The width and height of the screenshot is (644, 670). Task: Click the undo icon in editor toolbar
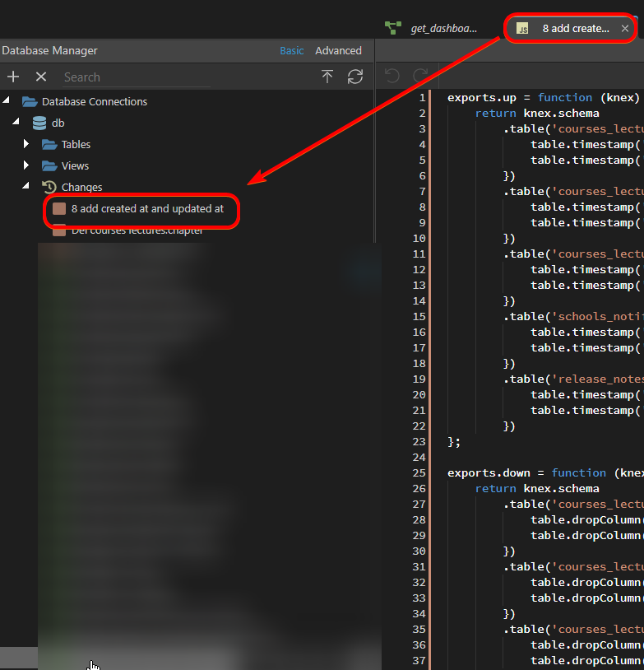(392, 76)
